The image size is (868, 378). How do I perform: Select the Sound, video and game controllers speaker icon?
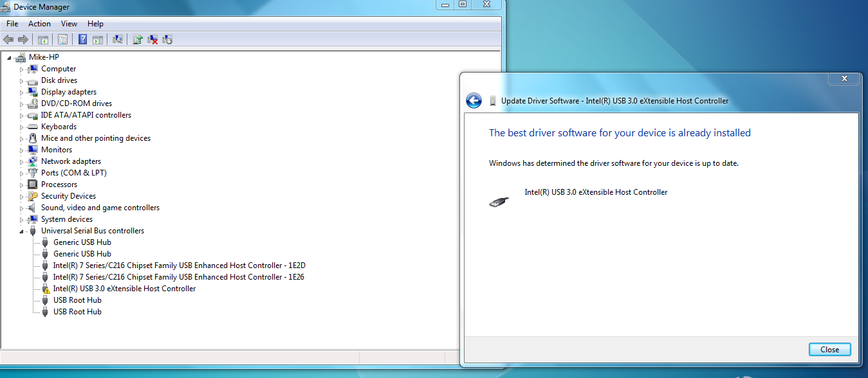tap(33, 208)
